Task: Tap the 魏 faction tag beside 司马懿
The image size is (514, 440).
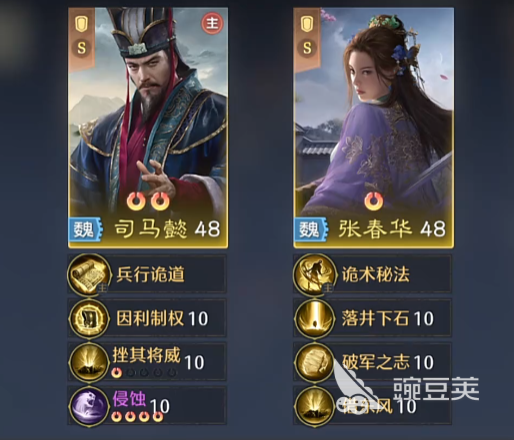Action: [85, 229]
